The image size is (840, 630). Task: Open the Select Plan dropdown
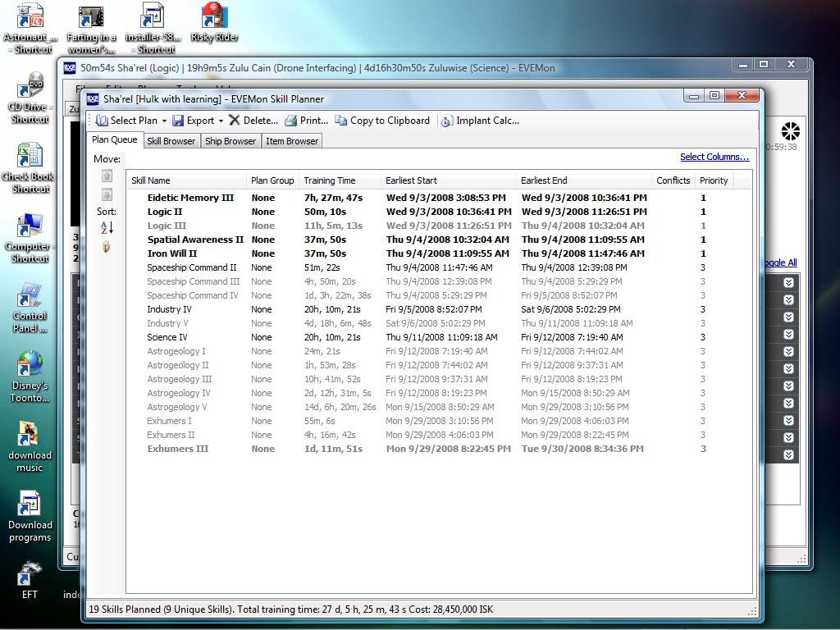coord(131,121)
